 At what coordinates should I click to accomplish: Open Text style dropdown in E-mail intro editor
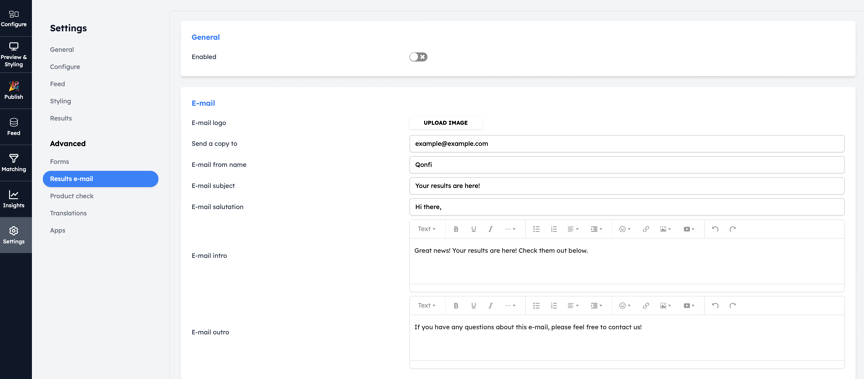click(426, 229)
